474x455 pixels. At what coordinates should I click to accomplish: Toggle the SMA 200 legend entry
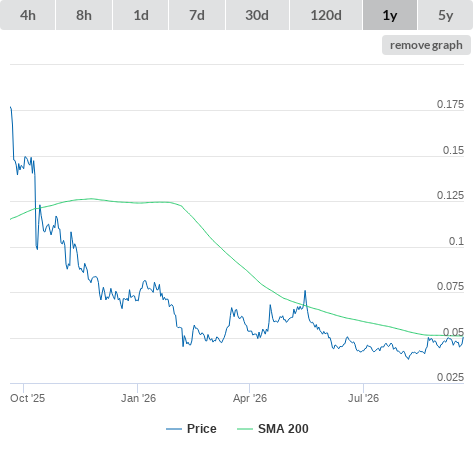(283, 429)
